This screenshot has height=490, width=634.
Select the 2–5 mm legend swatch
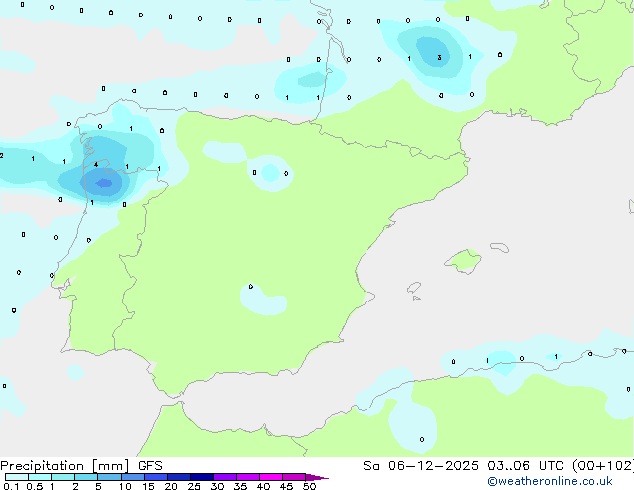(86, 477)
